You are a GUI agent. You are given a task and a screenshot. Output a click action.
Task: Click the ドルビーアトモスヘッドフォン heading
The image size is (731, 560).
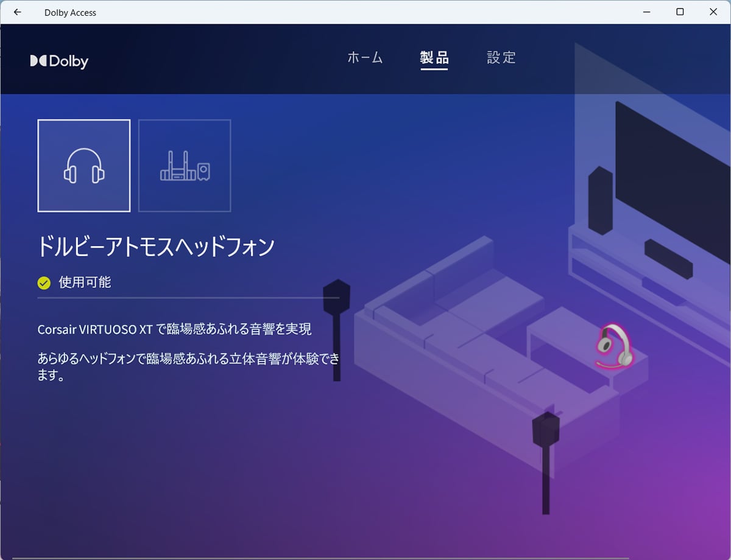point(156,247)
